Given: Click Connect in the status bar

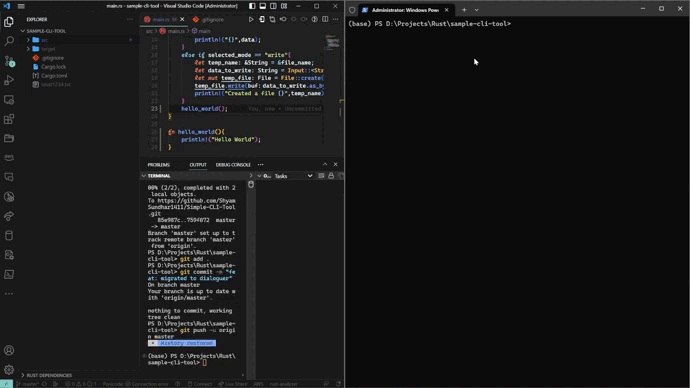Looking at the screenshot, I should tap(200, 384).
